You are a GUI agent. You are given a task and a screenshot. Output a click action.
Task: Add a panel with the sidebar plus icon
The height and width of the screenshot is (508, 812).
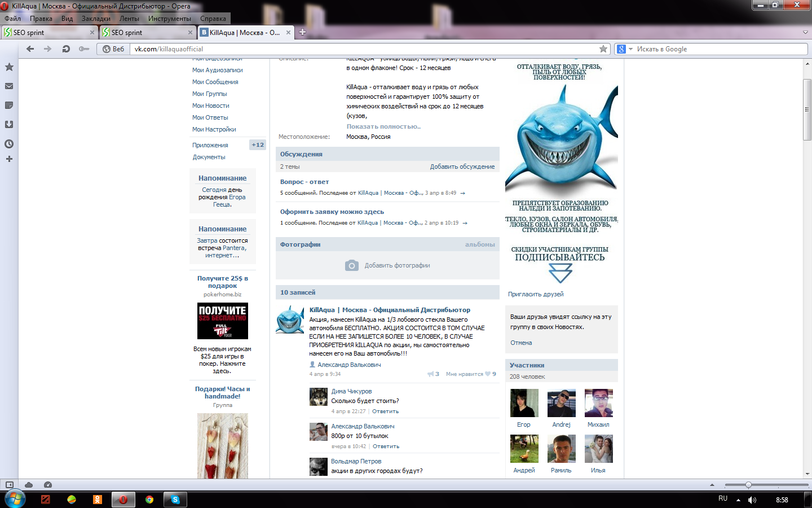9,159
